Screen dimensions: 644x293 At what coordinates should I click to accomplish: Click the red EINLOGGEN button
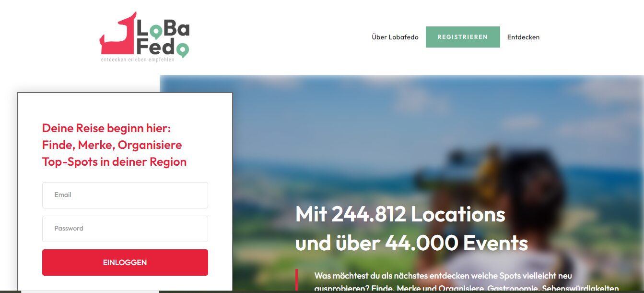[125, 262]
